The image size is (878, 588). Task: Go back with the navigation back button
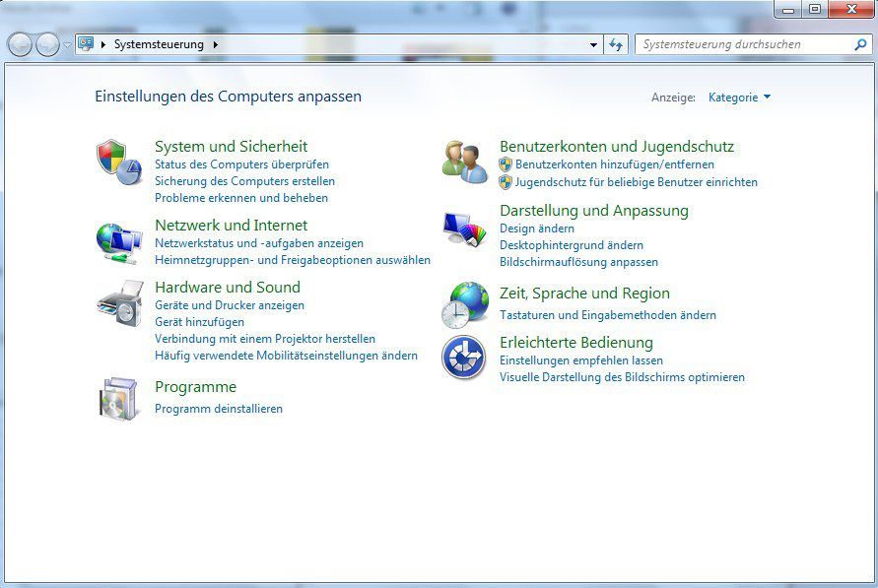(x=20, y=45)
